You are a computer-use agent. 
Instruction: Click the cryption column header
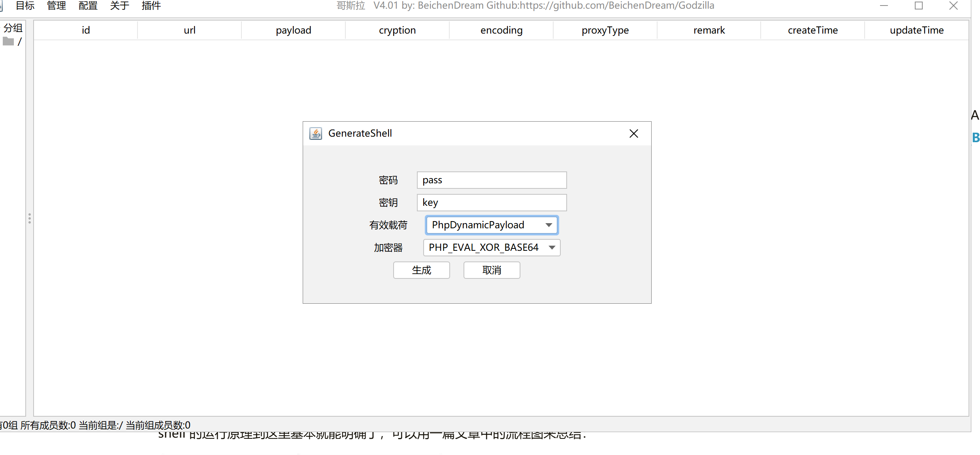pos(397,30)
